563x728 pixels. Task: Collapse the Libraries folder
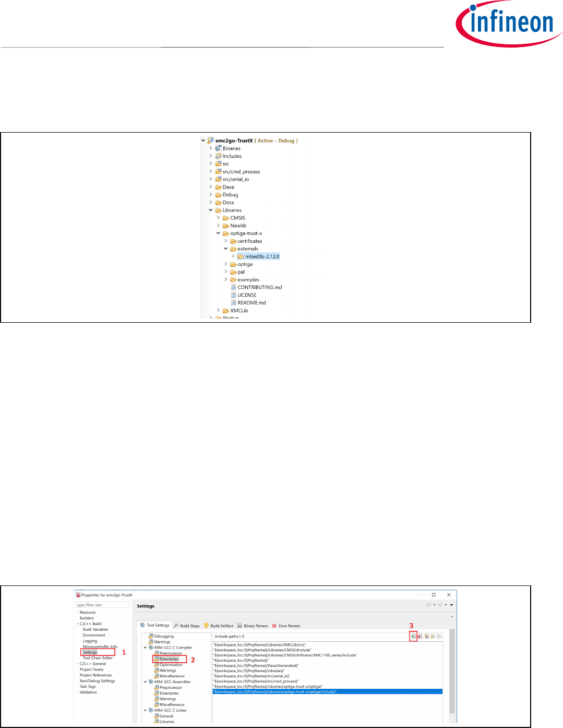click(211, 210)
